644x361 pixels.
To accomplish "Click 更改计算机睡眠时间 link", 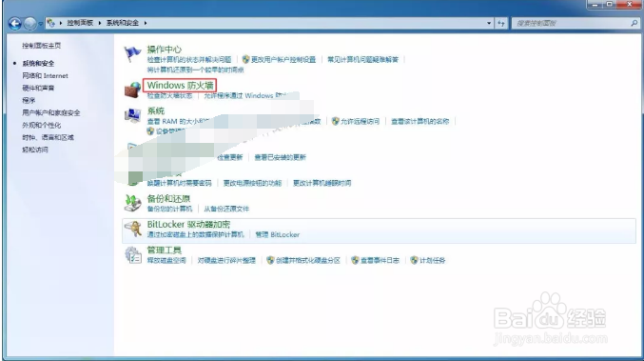I will click(x=322, y=183).
